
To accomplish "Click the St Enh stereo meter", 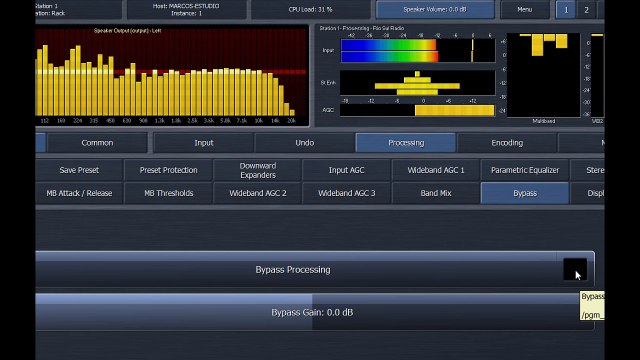I will click(417, 83).
